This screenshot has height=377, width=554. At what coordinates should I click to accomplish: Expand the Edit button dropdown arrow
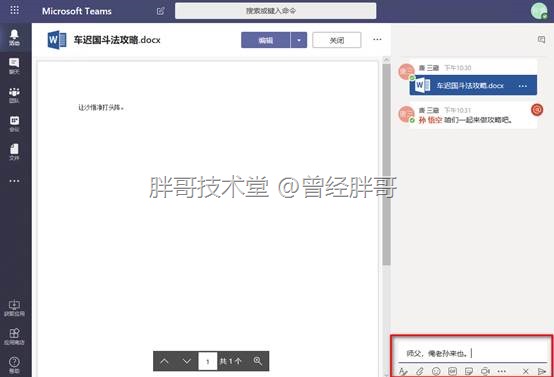click(x=299, y=40)
